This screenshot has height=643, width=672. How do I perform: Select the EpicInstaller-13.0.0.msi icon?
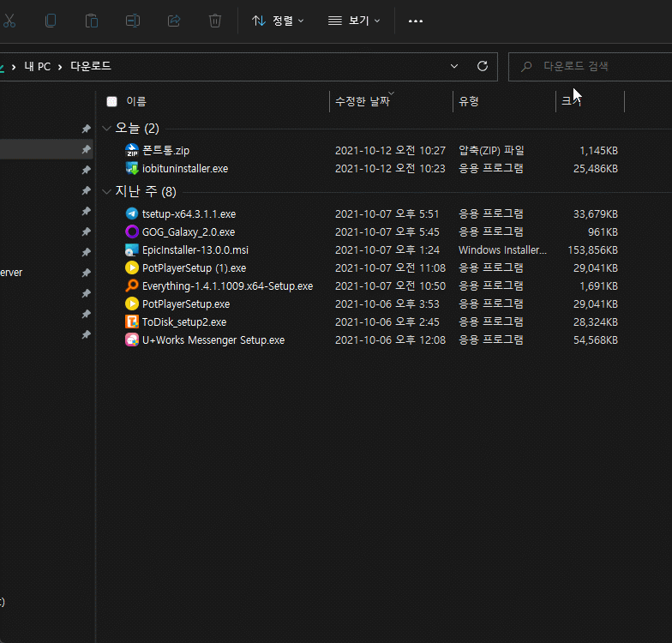pos(132,250)
